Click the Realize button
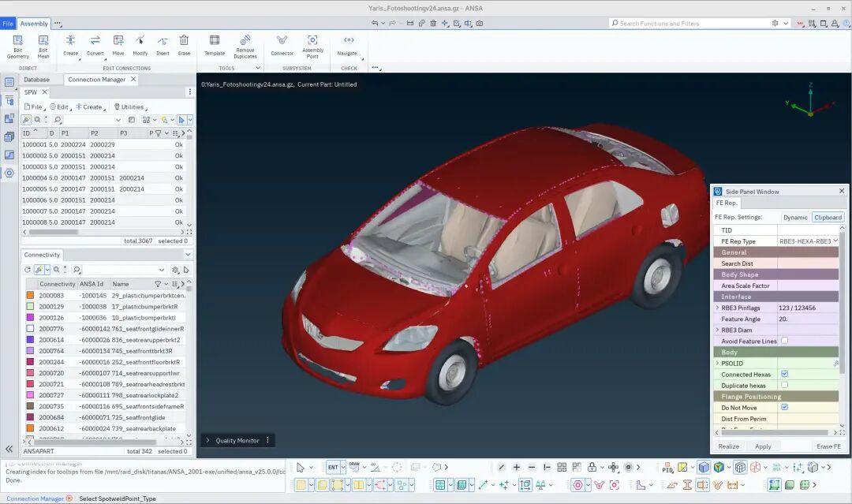 [728, 446]
